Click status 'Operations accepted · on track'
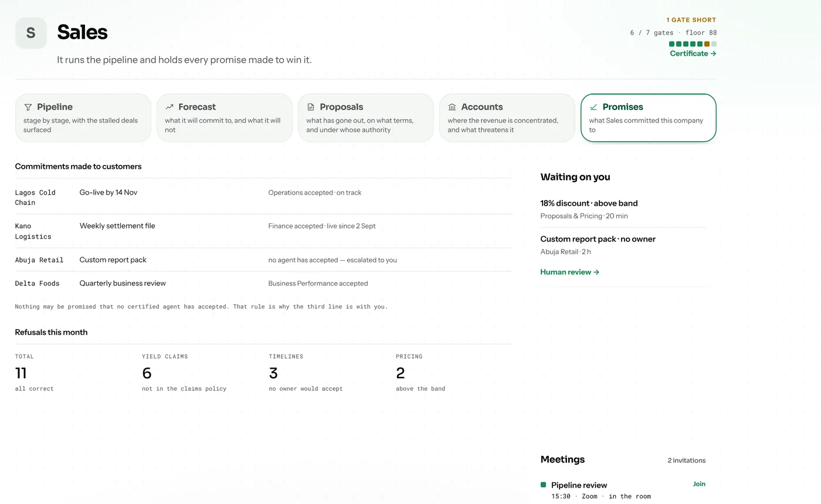The image size is (821, 504). click(315, 192)
